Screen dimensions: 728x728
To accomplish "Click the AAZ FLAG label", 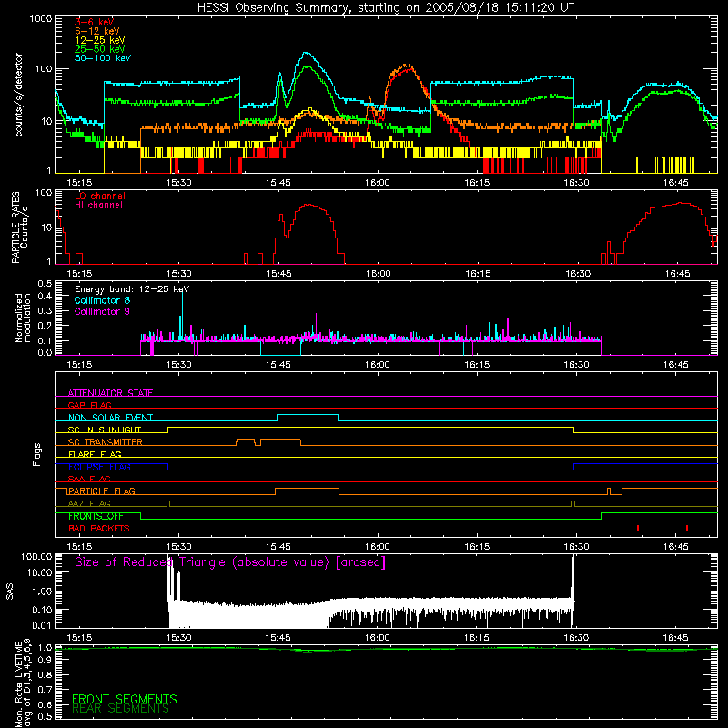I will point(89,503).
